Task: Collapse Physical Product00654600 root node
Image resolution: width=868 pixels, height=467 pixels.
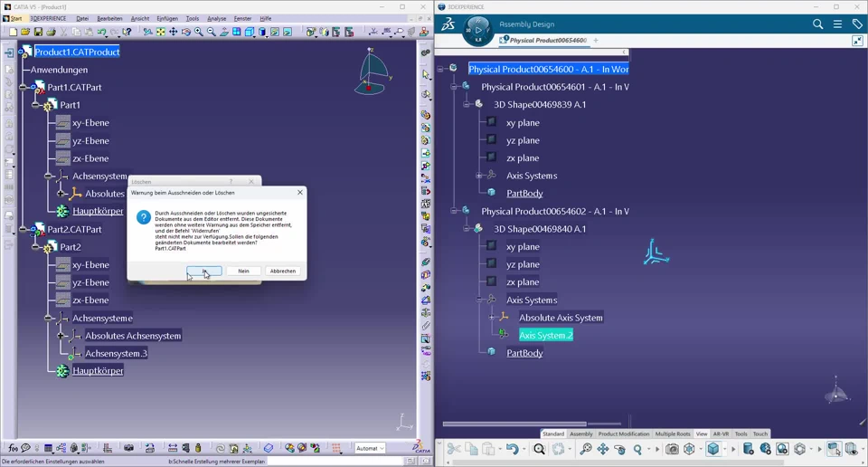Action: pyautogui.click(x=440, y=70)
